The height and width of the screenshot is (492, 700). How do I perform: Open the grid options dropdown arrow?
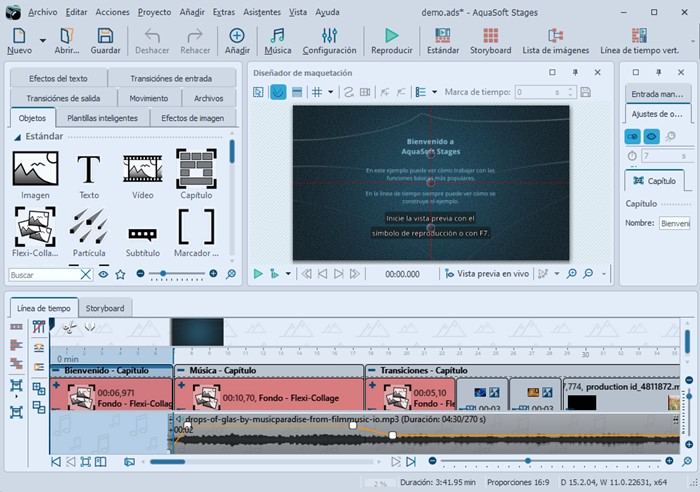(x=331, y=92)
